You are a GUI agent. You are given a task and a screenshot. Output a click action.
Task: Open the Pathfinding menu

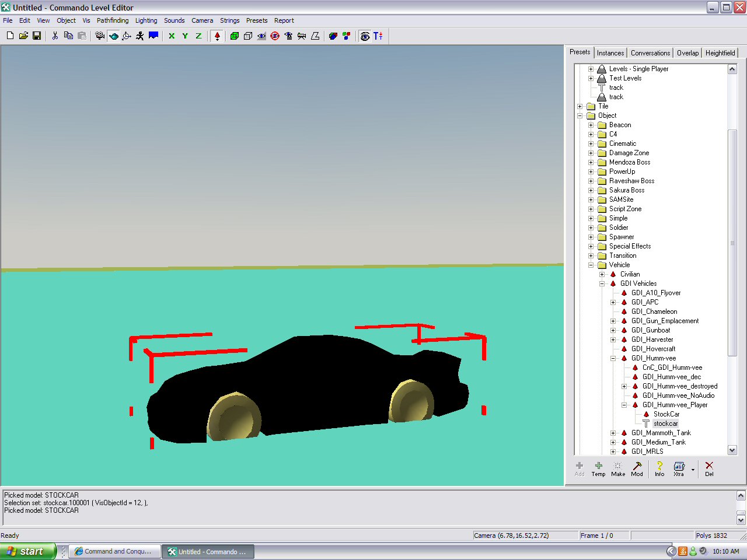pos(112,20)
